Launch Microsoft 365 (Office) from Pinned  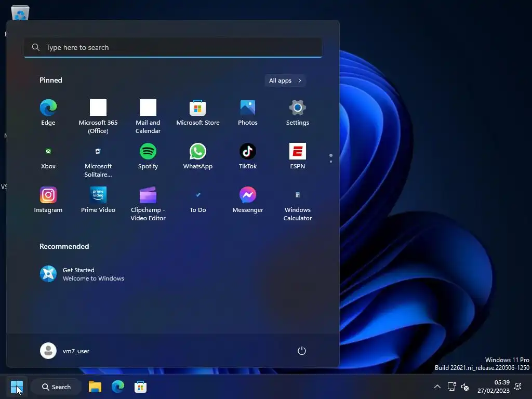click(x=98, y=116)
